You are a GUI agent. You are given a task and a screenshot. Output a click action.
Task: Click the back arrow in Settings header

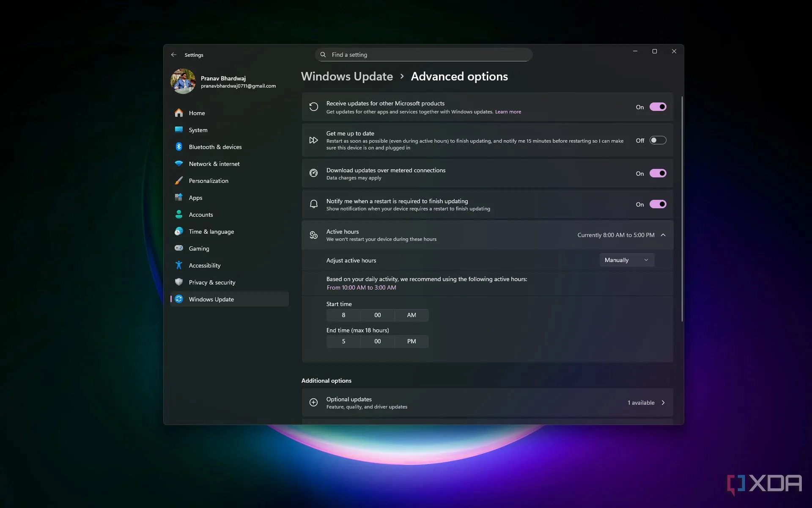(x=173, y=55)
